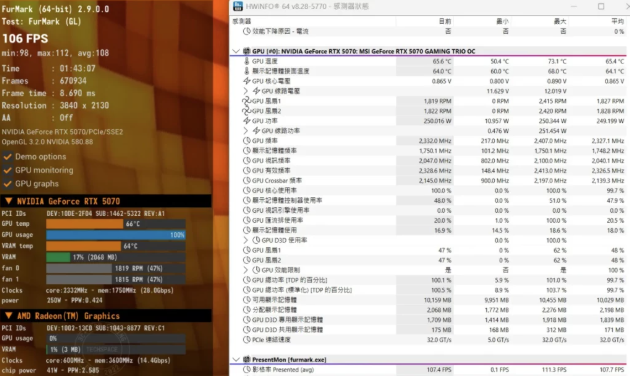Viewport: 630px width, 376px height.
Task: Click lightning icon of GPU 核心電壓 row
Action: click(247, 81)
